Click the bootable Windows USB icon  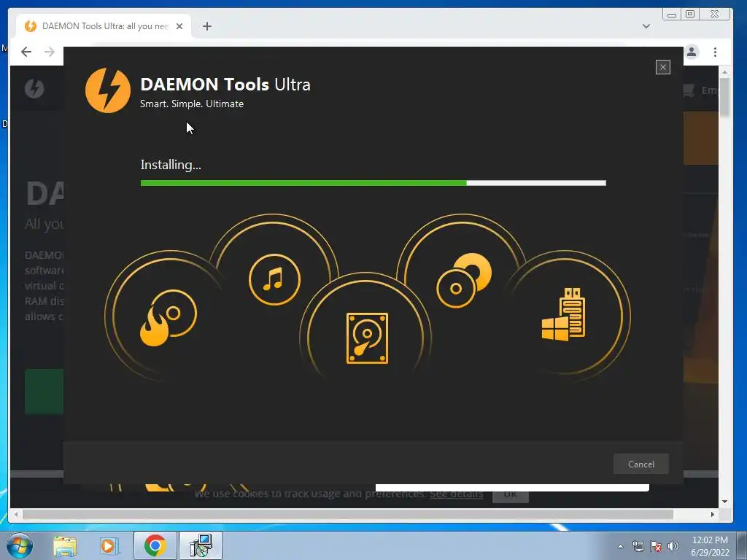click(564, 314)
